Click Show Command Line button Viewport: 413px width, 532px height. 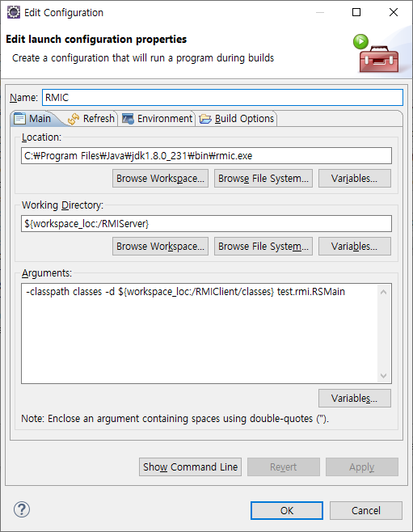pos(190,467)
